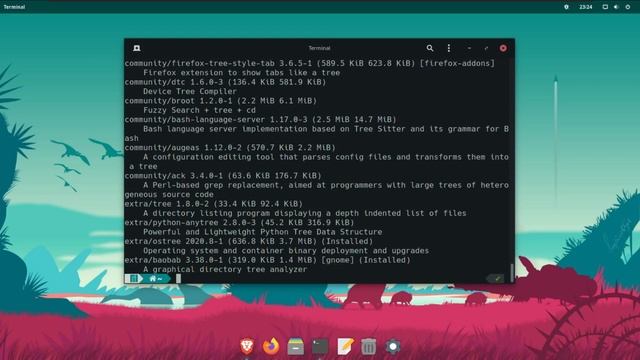This screenshot has width=640, height=360.
Task: Open the Trash from the dock
Action: (369, 346)
